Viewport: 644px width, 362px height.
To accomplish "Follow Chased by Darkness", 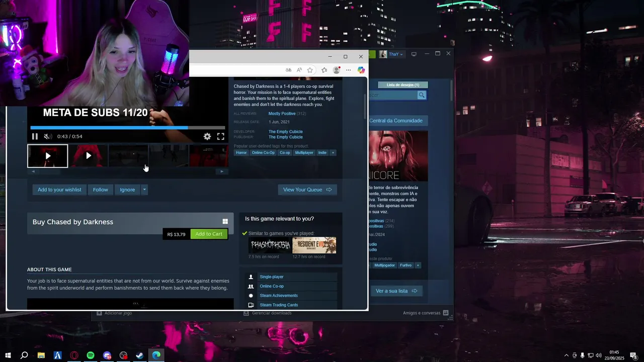I will (101, 190).
